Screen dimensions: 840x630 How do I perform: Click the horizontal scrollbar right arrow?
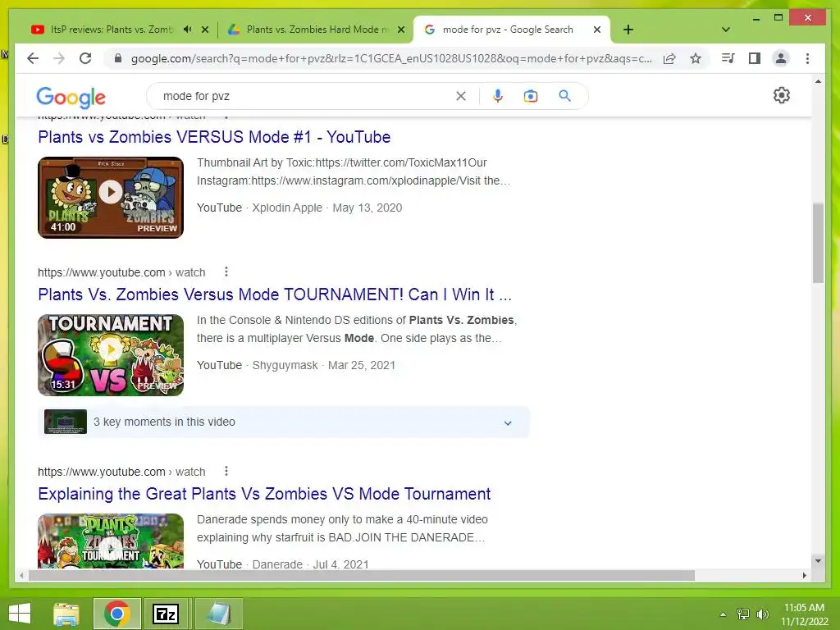[804, 575]
